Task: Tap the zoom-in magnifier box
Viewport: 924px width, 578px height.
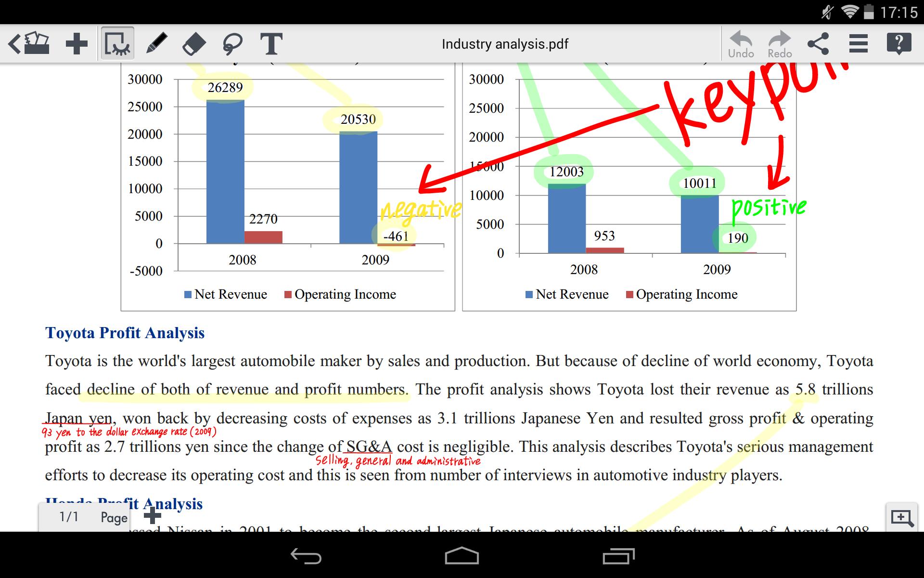Action: 902,518
